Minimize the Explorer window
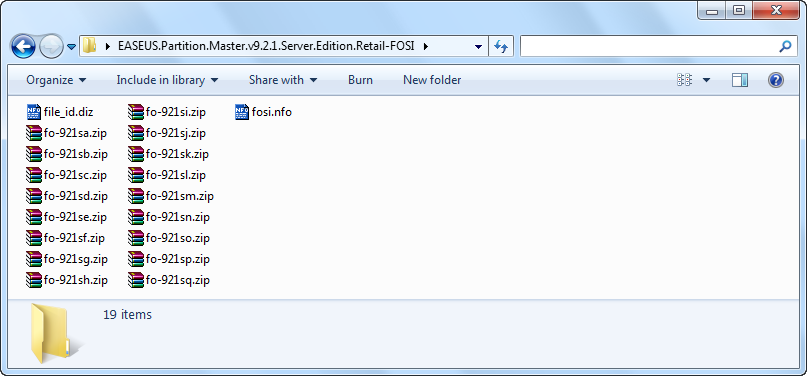 coord(712,11)
